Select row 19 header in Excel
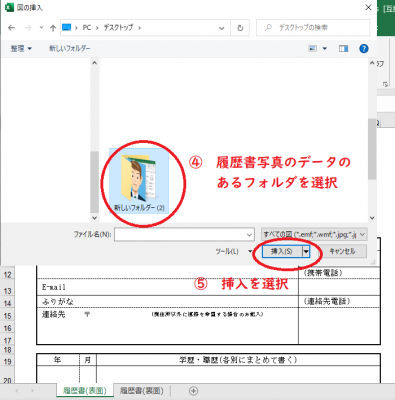The width and height of the screenshot is (395, 400). 8,361
